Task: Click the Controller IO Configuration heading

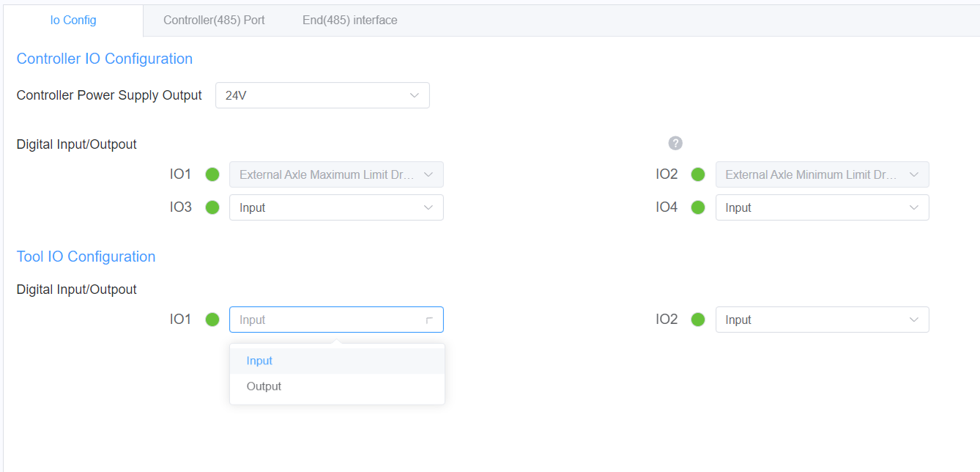Action: point(104,59)
